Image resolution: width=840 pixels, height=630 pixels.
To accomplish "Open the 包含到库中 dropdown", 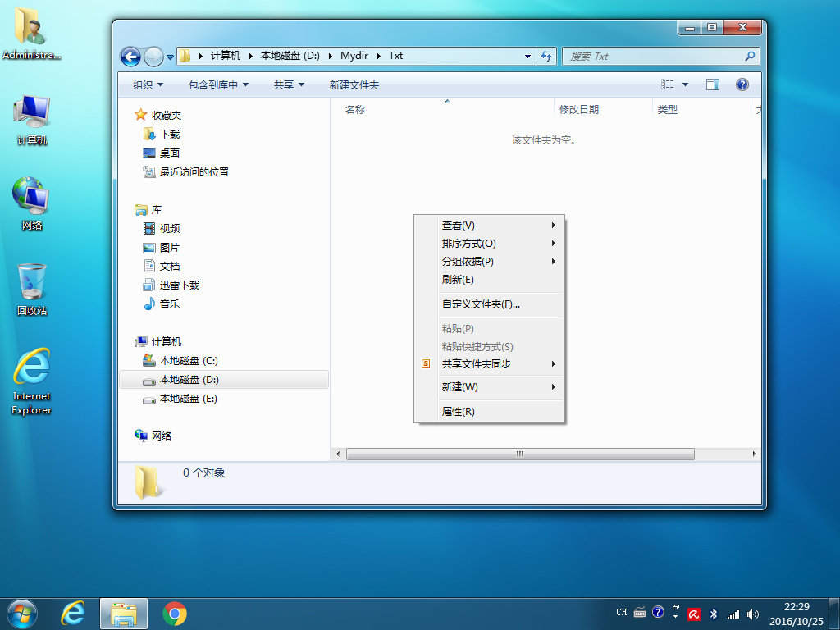I will tap(218, 84).
